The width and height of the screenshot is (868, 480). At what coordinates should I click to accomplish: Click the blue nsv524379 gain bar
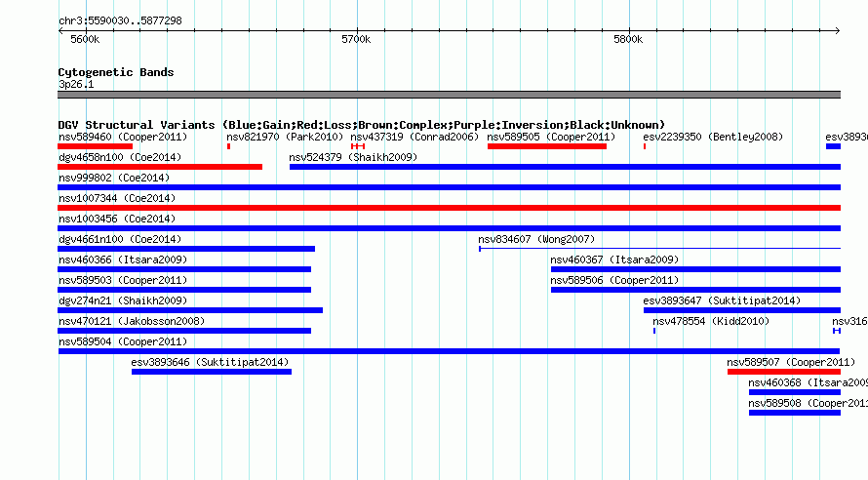click(x=566, y=167)
